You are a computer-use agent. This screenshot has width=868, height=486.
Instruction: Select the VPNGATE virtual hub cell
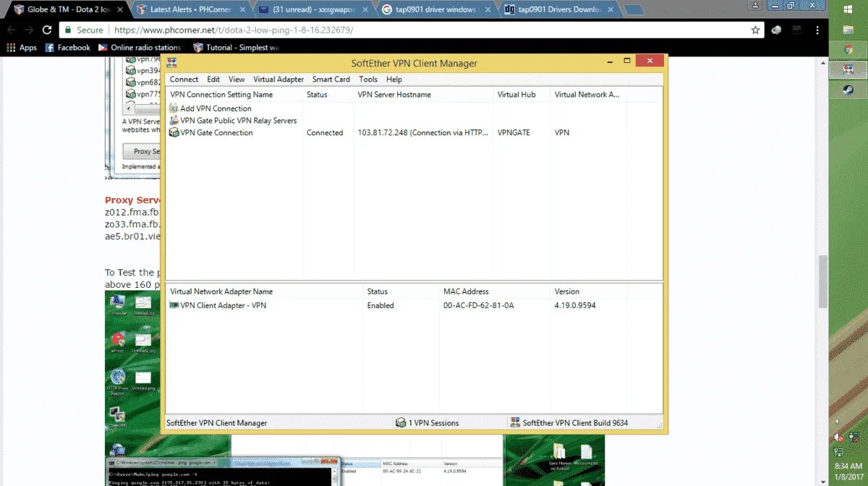(x=514, y=133)
